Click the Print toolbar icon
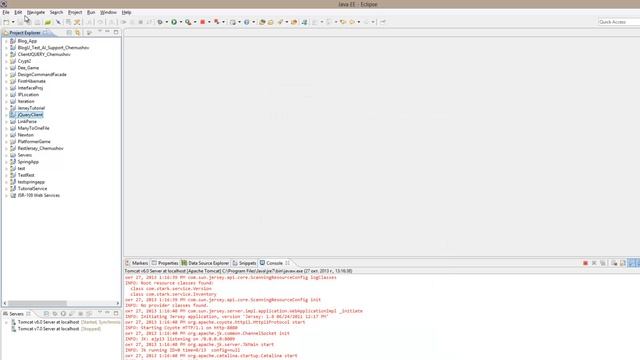 [37, 22]
